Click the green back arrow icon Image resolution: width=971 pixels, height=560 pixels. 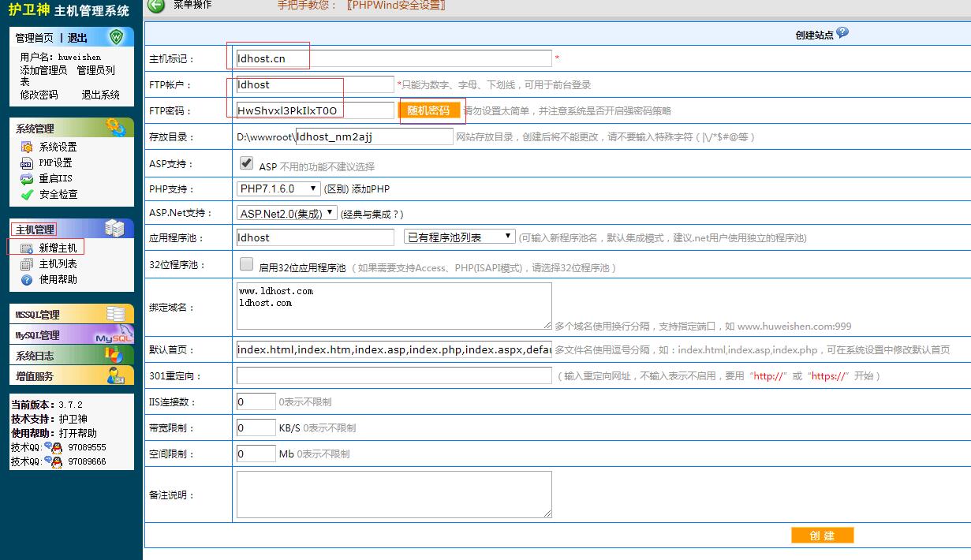coord(156,6)
